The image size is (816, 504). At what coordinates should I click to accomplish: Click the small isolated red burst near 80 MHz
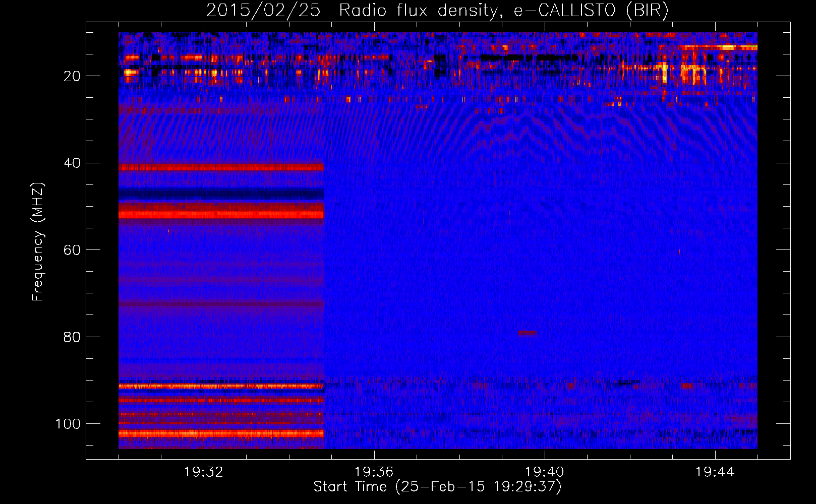tap(528, 333)
